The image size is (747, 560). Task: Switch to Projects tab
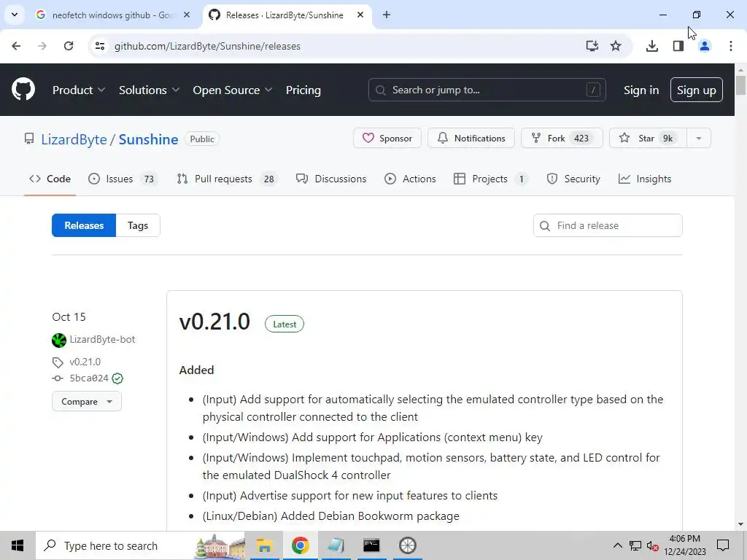click(x=491, y=179)
